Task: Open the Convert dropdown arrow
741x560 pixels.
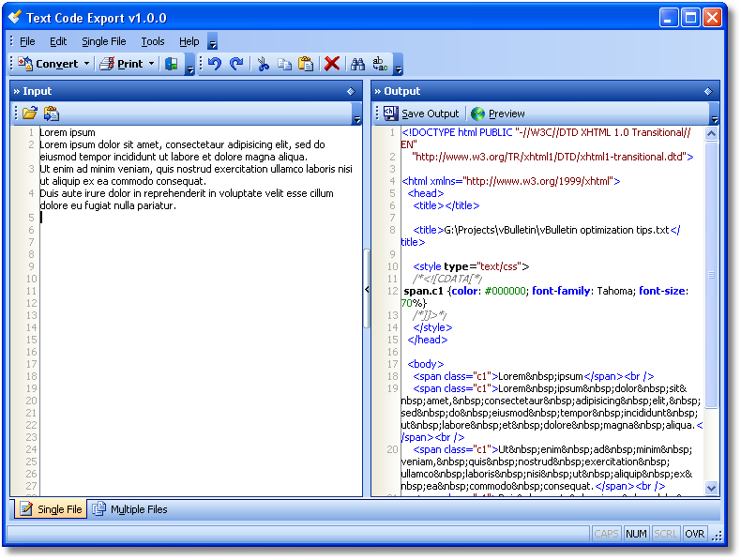Action: point(86,64)
